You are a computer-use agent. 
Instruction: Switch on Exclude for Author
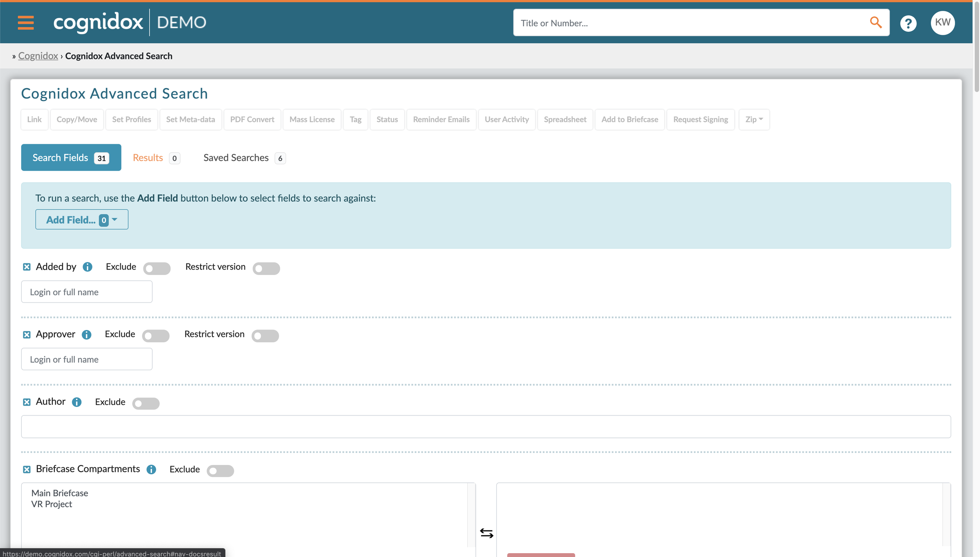pos(146,403)
